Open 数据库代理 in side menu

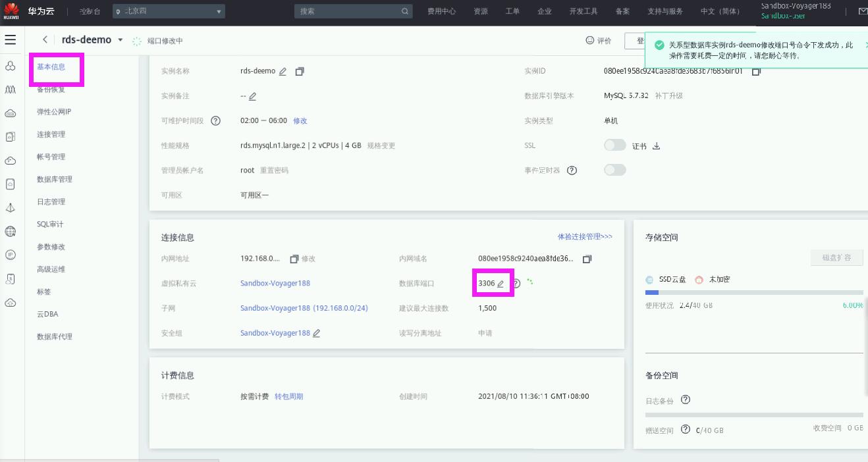point(55,336)
